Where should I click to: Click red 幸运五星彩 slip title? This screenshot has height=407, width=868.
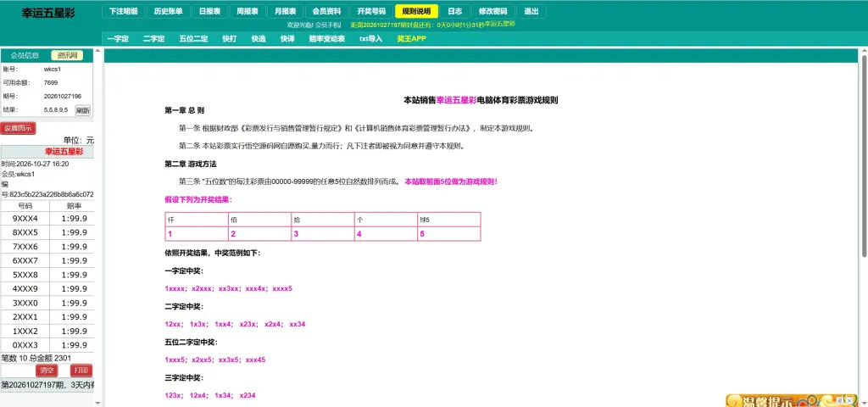coord(64,152)
